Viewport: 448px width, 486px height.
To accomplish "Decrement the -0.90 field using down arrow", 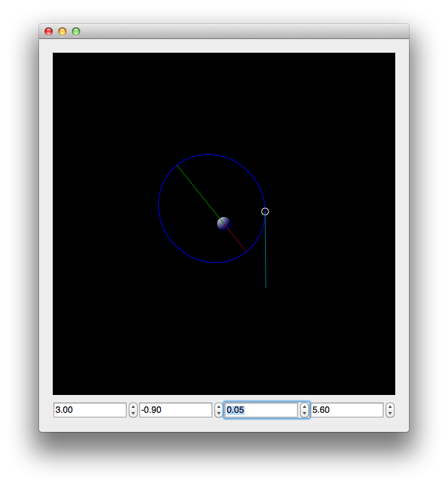I will 219,413.
